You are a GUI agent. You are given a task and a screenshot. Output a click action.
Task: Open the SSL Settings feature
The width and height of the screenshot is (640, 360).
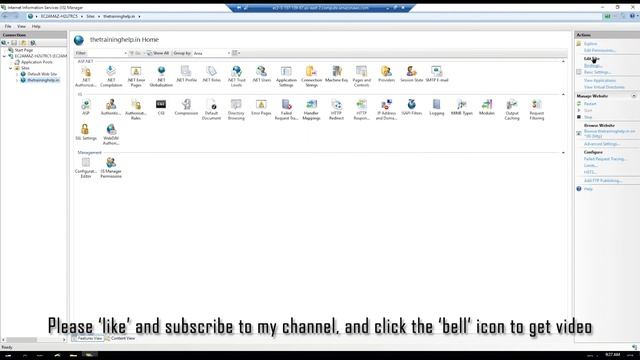[x=86, y=132]
